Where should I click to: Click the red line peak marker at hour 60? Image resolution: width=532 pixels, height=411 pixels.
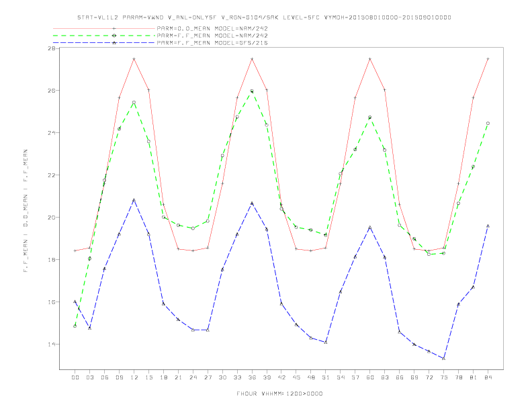point(370,59)
